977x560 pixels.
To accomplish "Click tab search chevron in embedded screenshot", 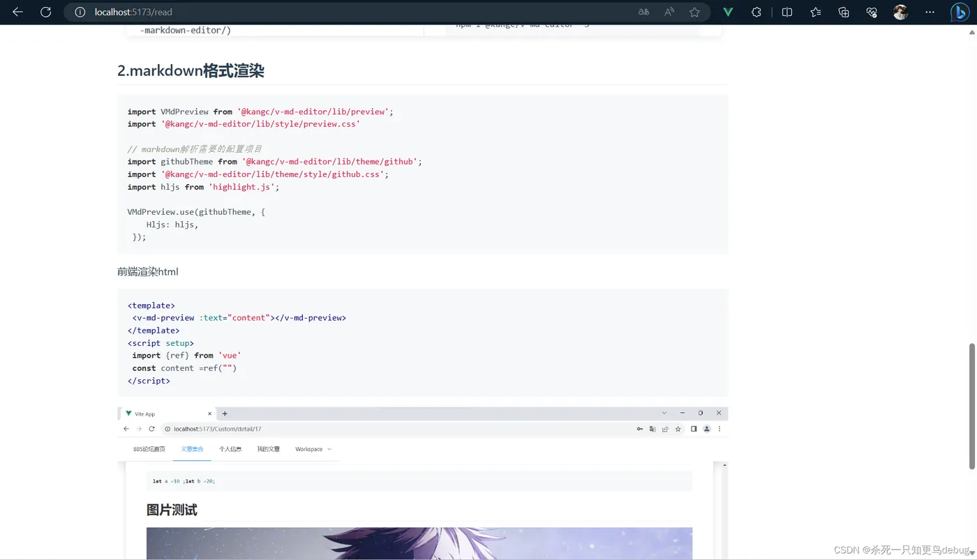I will (x=664, y=413).
